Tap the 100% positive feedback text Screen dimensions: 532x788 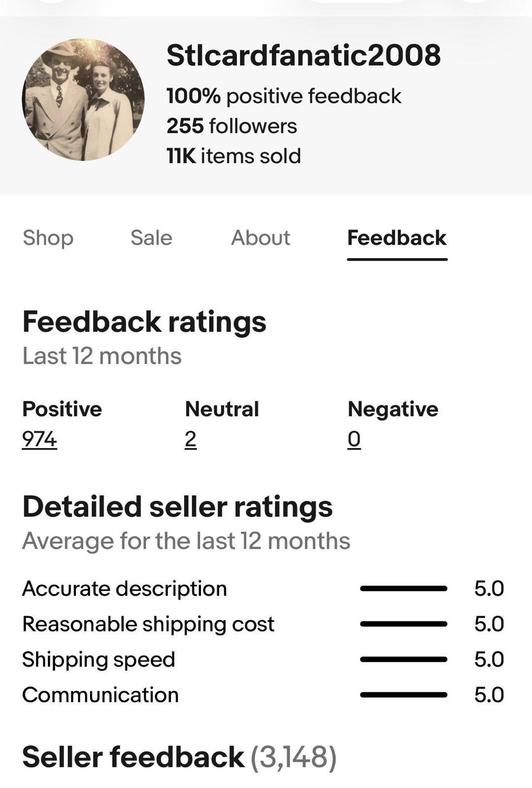pyautogui.click(x=284, y=96)
